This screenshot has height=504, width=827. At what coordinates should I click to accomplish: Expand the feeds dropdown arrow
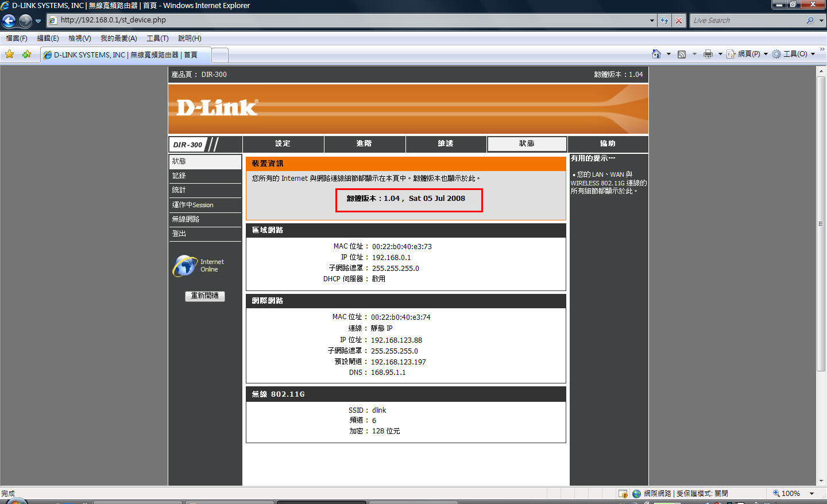pos(694,54)
